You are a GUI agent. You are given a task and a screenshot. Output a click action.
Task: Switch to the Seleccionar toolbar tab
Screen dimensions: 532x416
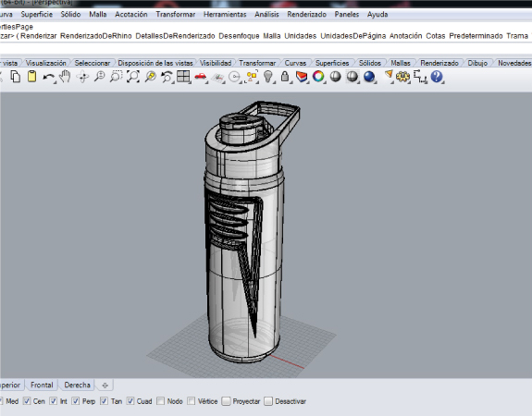[x=93, y=63]
